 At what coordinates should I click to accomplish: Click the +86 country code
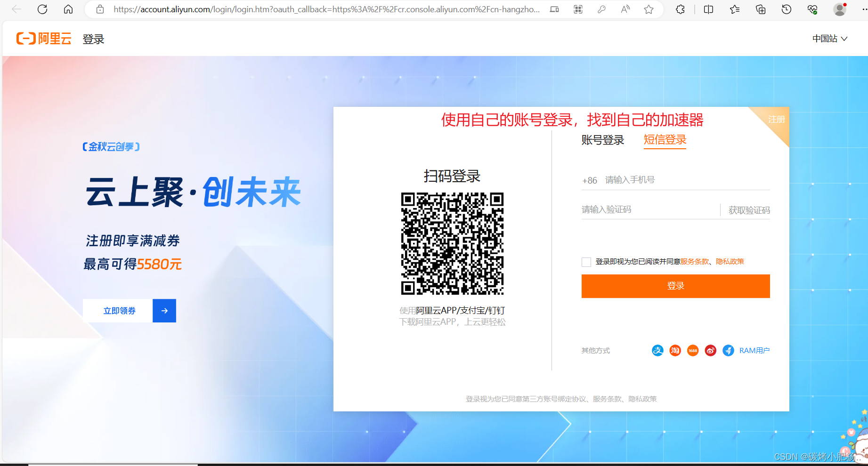590,180
